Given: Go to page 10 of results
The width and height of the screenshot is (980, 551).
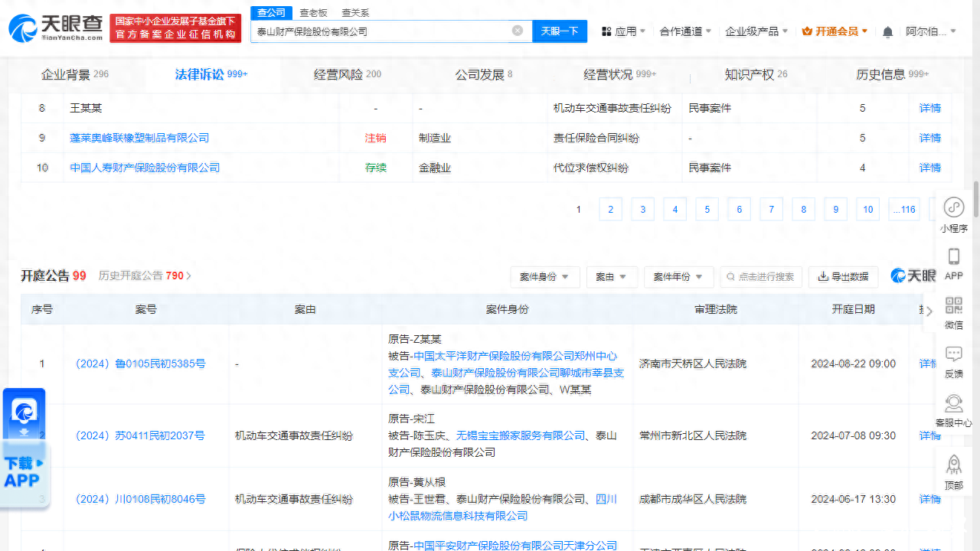Looking at the screenshot, I should (867, 210).
